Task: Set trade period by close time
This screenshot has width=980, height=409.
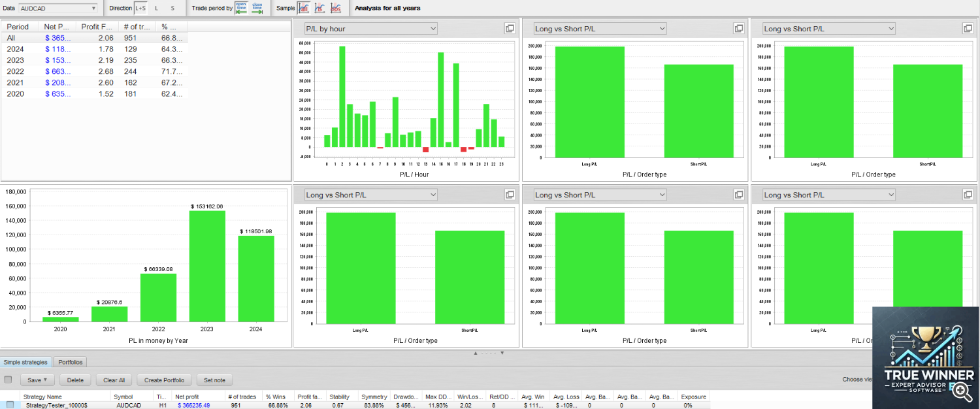Action: click(x=257, y=8)
